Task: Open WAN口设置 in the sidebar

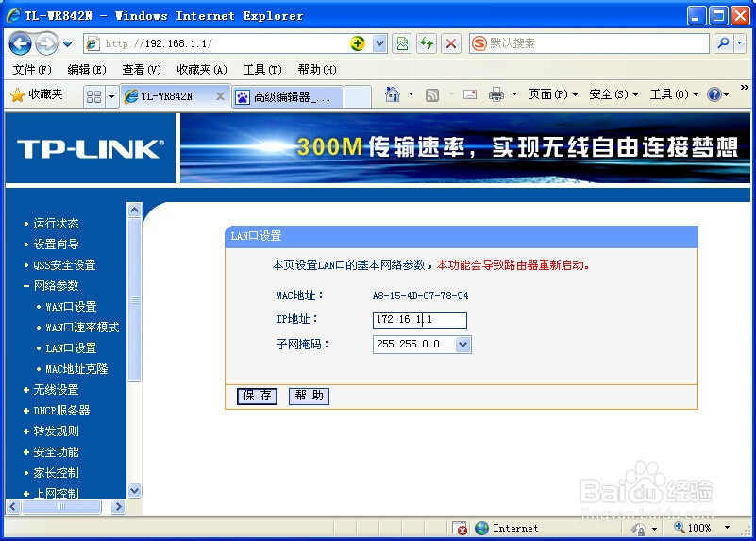Action: click(71, 307)
